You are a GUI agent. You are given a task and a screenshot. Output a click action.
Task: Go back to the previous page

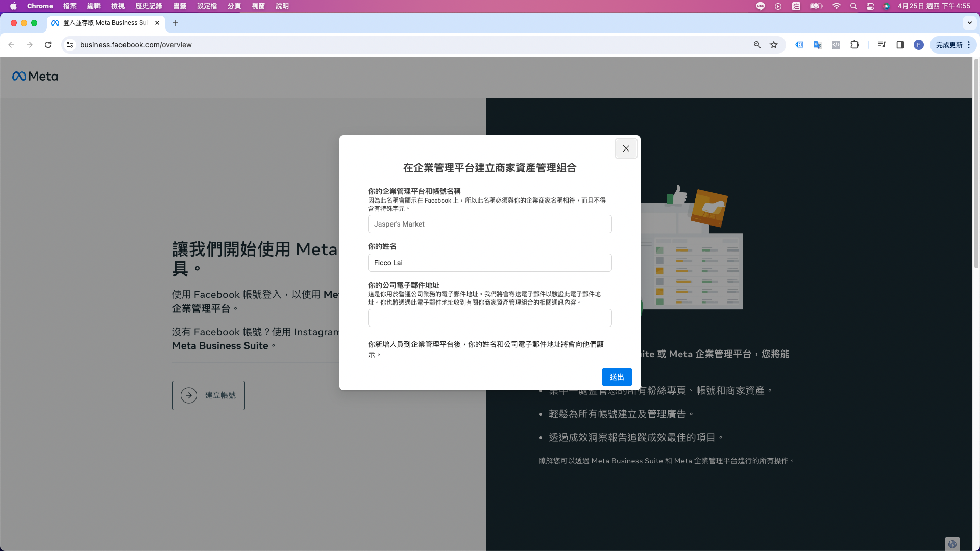coord(11,45)
